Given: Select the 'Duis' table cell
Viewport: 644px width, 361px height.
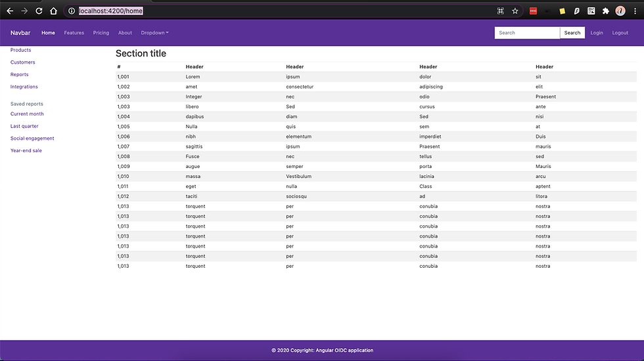Looking at the screenshot, I should 540,137.
